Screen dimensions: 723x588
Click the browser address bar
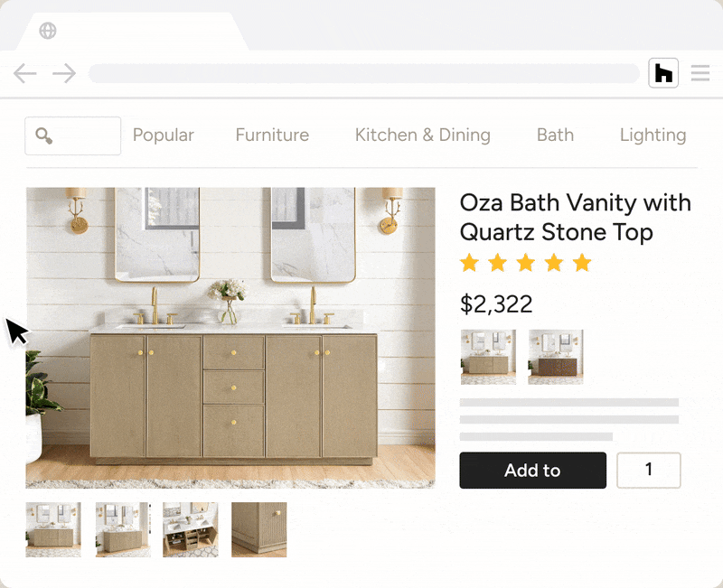(364, 73)
